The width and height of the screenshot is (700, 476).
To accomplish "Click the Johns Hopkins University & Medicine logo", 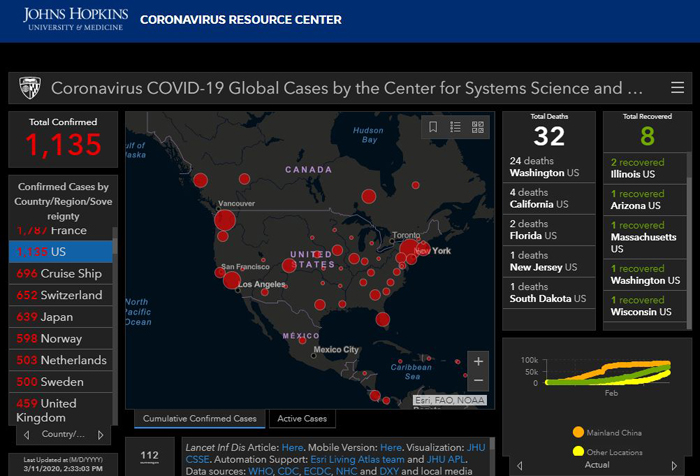I will coord(75,19).
